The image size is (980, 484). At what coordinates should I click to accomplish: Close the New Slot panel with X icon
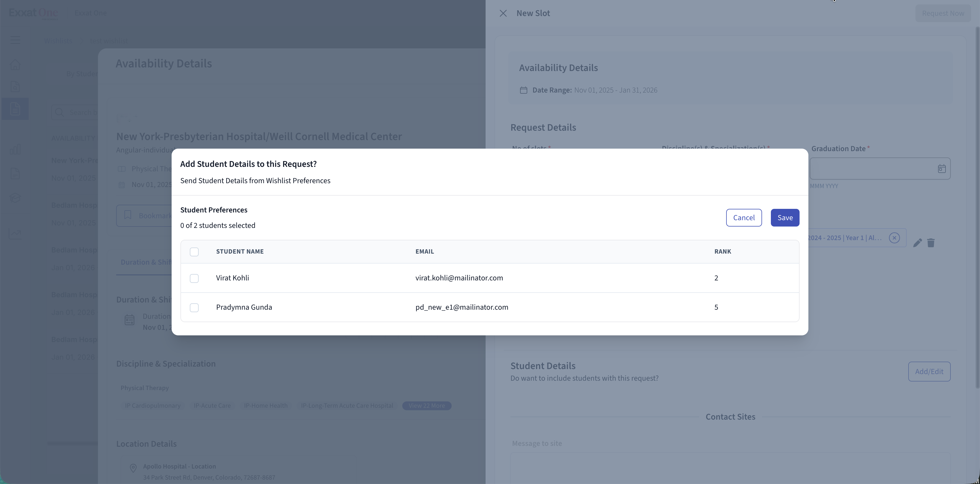click(503, 13)
